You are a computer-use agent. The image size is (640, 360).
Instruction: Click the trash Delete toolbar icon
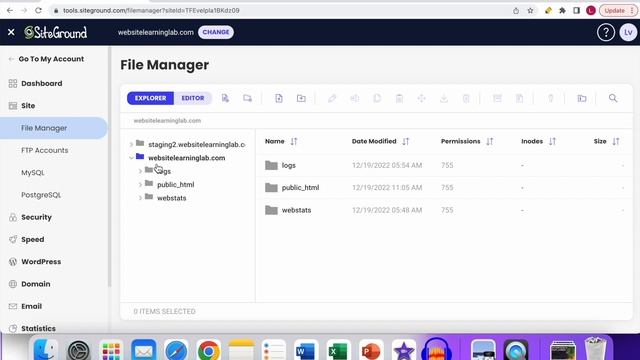(466, 98)
